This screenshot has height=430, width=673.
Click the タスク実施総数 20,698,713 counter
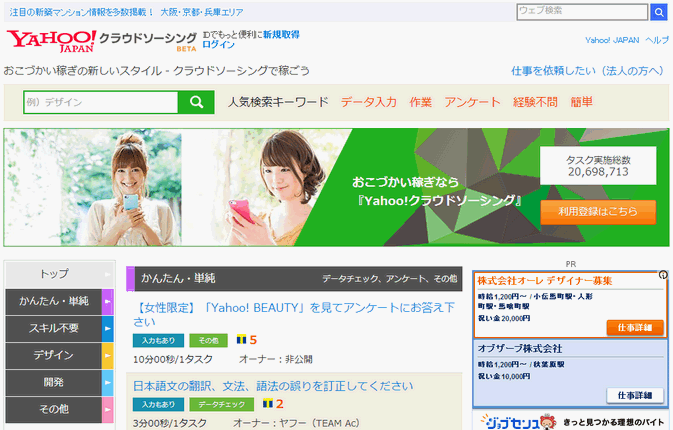coord(598,166)
